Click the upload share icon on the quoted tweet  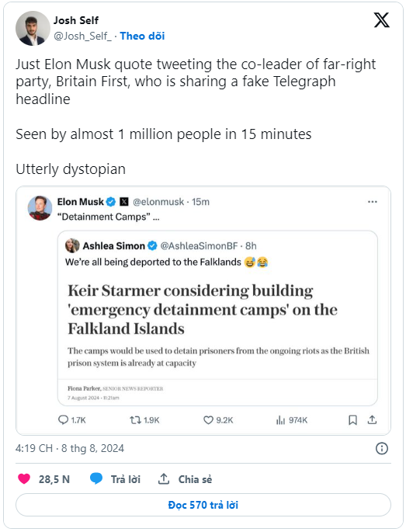pyautogui.click(x=372, y=420)
